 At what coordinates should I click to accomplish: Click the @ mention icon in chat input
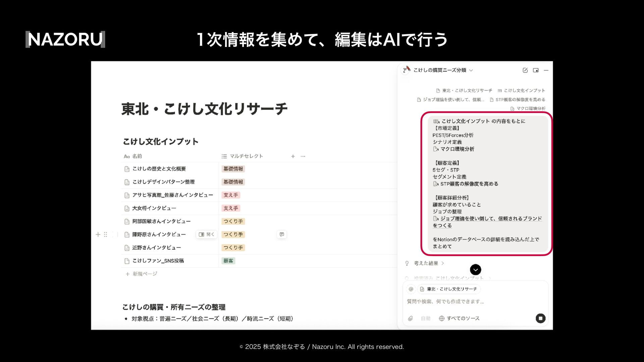point(411,289)
